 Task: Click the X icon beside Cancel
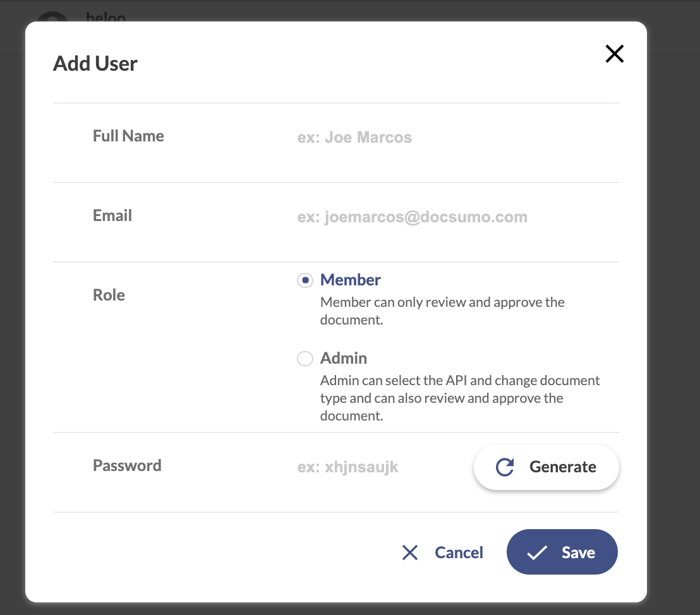[x=410, y=552]
